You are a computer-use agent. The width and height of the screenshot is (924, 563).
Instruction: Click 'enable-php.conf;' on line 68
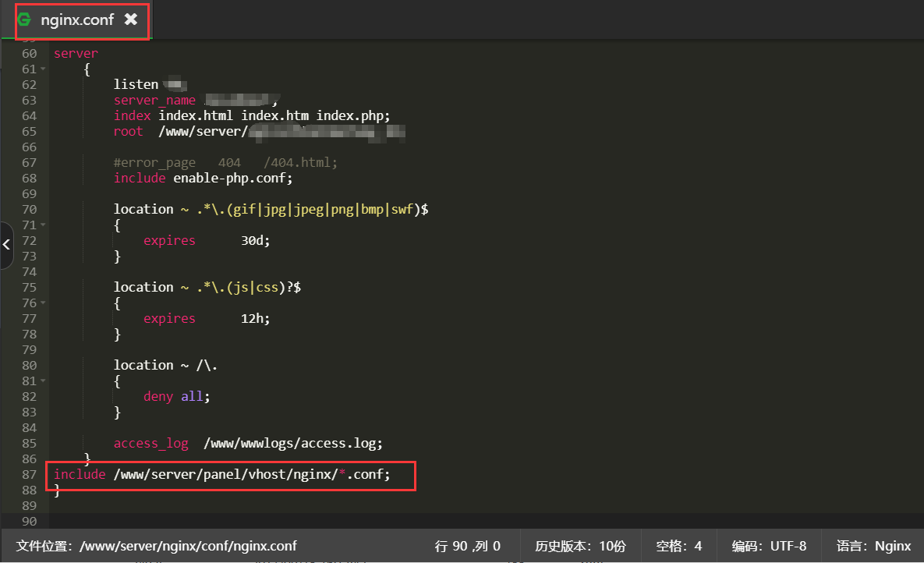tap(233, 178)
